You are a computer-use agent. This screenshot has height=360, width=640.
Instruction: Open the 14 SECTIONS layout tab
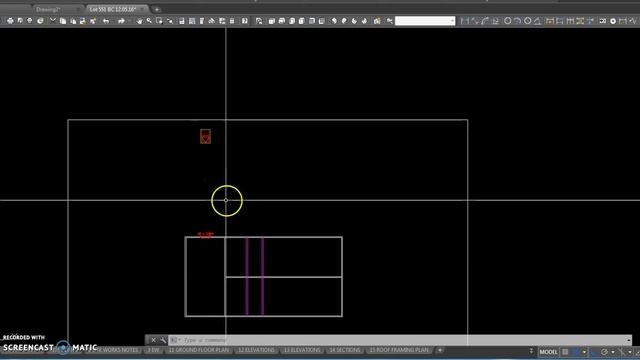[344, 350]
